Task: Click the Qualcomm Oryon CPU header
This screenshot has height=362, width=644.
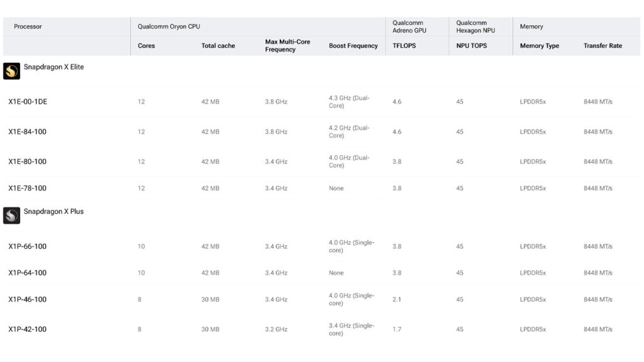Action: [169, 26]
